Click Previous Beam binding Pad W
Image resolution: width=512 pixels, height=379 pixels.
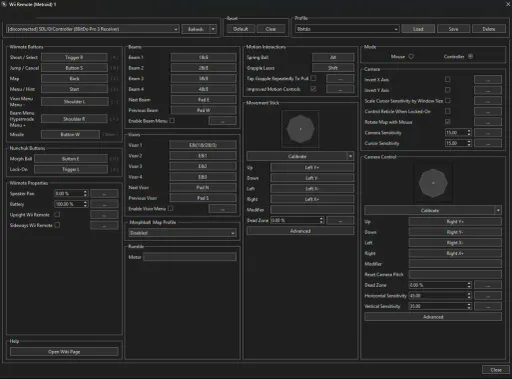(x=204, y=110)
